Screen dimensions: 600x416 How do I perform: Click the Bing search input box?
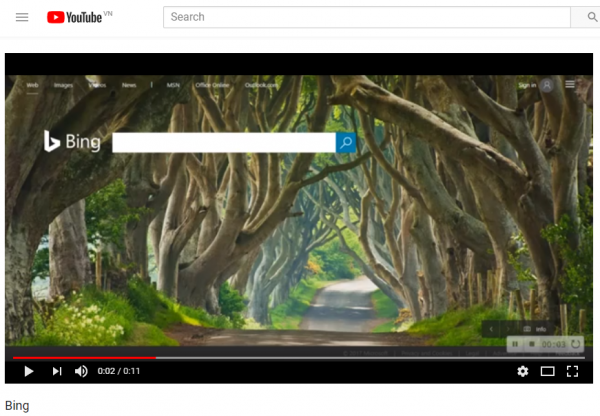[x=224, y=142]
